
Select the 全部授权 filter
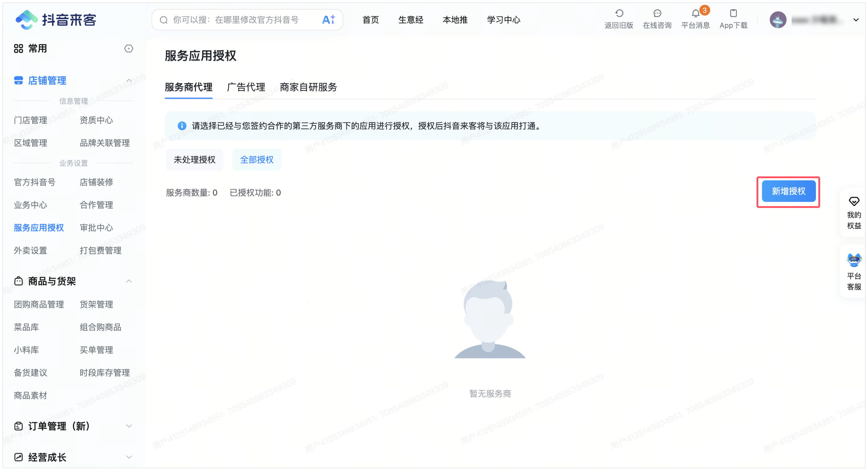[x=257, y=159]
